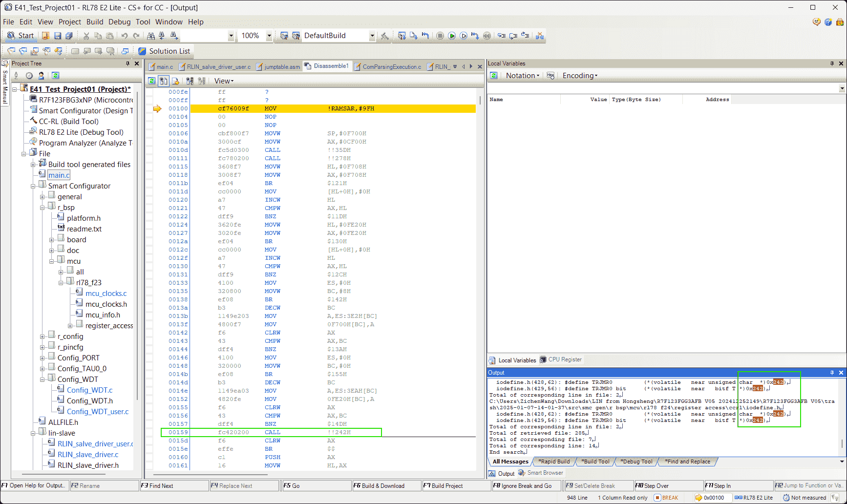Click the Build Project hammer icon
This screenshot has width=847, height=504.
[x=385, y=36]
